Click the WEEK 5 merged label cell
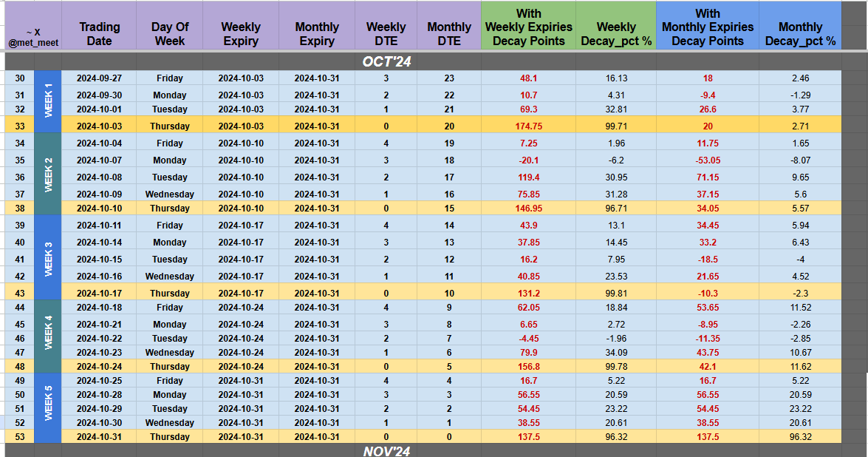The width and height of the screenshot is (868, 457). point(48,407)
